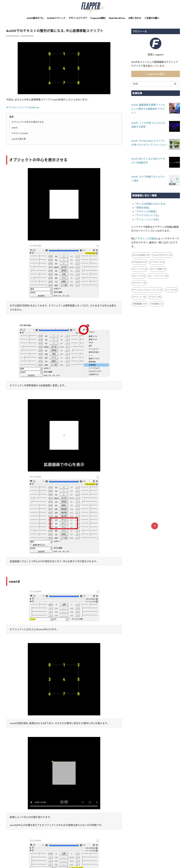Select the # ノイズ (14) tag
Image resolution: width=186 pixels, height=868 pixels.
[172, 290]
